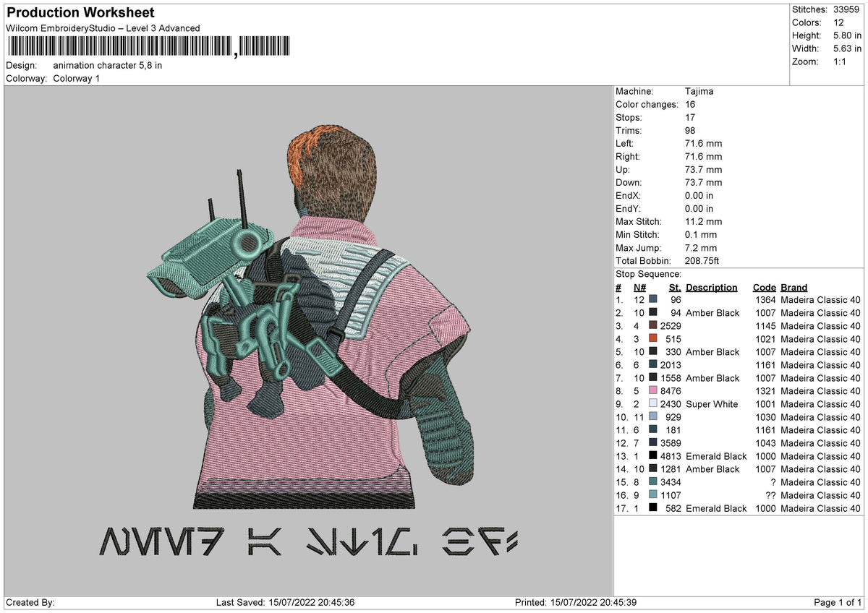The height and width of the screenshot is (613, 868).
Task: Click the Stitches value 33959
Action: pos(847,9)
